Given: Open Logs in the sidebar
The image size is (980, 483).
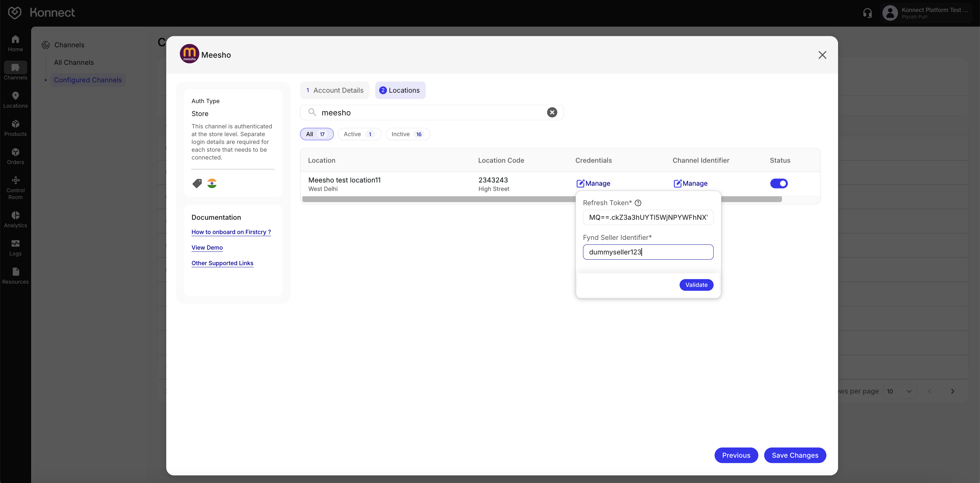Looking at the screenshot, I should click(15, 247).
